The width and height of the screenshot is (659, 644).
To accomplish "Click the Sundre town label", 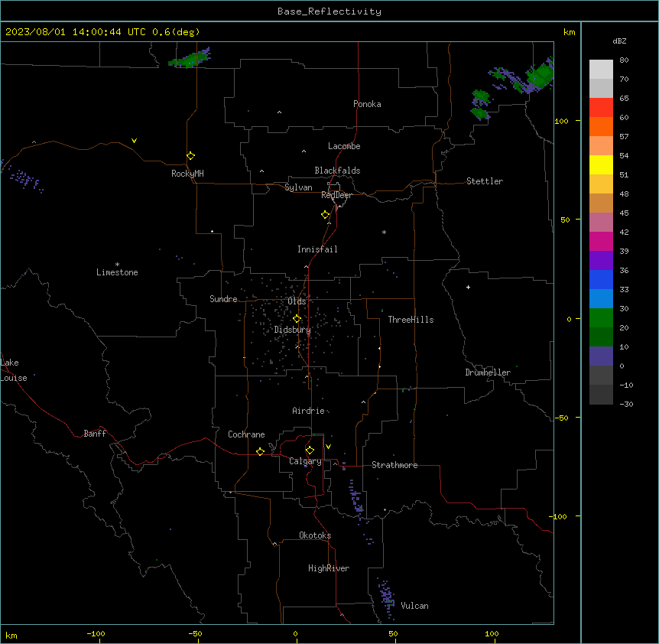I will [223, 299].
